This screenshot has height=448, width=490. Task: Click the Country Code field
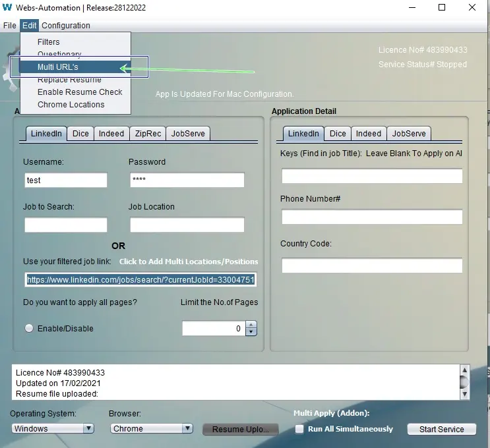click(372, 266)
